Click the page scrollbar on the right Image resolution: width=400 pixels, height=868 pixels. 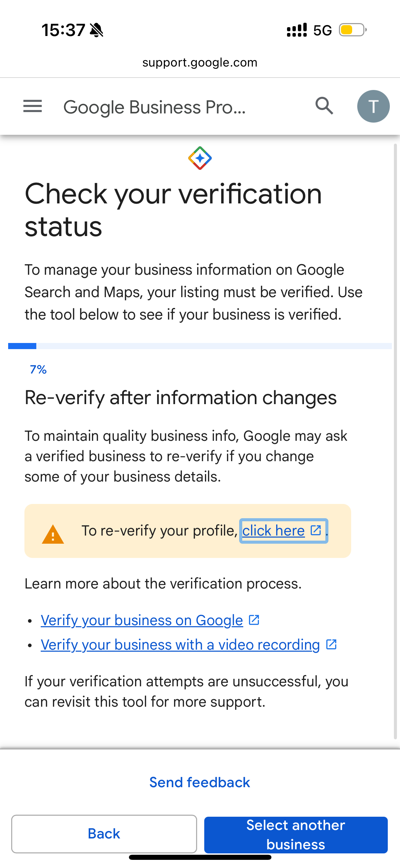pyautogui.click(x=395, y=441)
